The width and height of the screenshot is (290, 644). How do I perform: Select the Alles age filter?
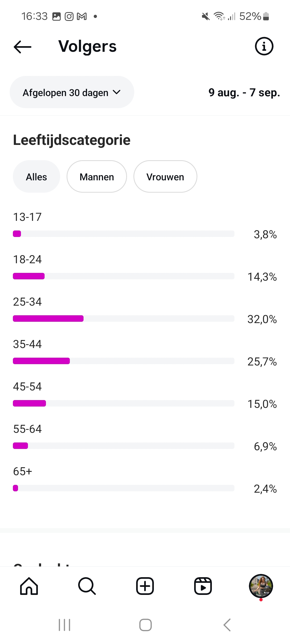coord(37,177)
